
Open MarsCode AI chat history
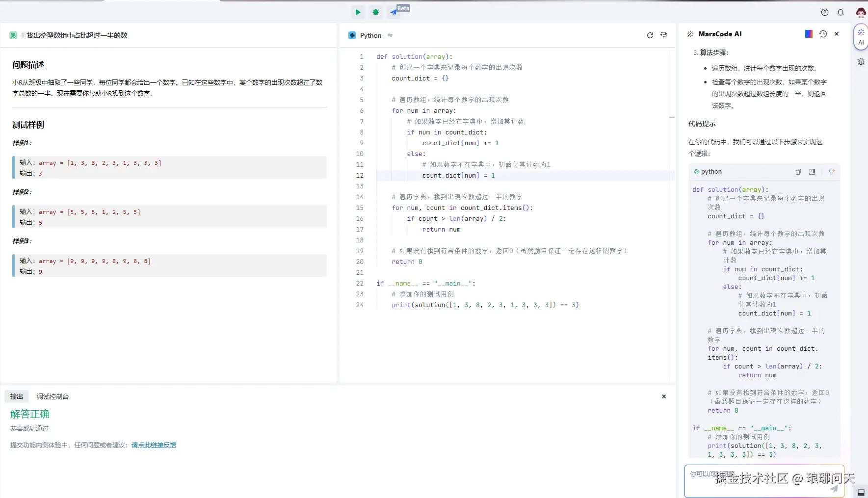coord(823,34)
